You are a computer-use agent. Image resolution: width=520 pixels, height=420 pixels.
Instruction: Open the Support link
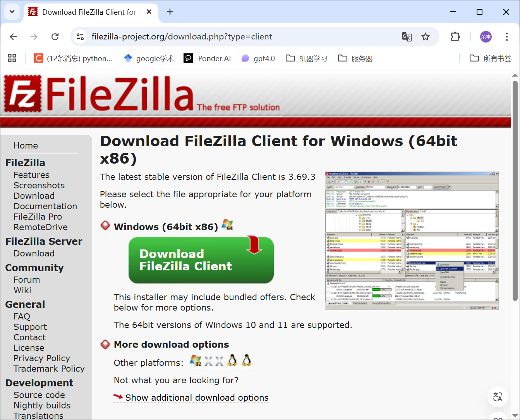pyautogui.click(x=30, y=327)
